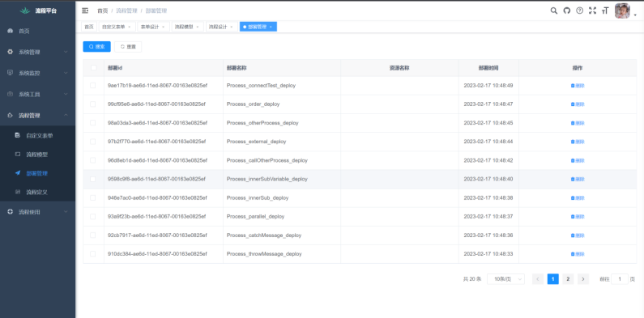Switch to the 流程模型 tab
The height and width of the screenshot is (318, 644).
187,27
